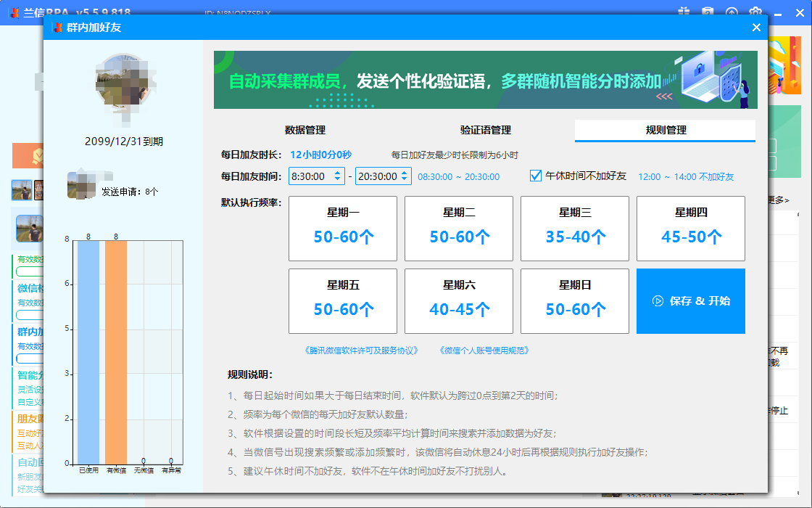Click the orange badge icon on left
The width and height of the screenshot is (812, 508).
(39, 155)
